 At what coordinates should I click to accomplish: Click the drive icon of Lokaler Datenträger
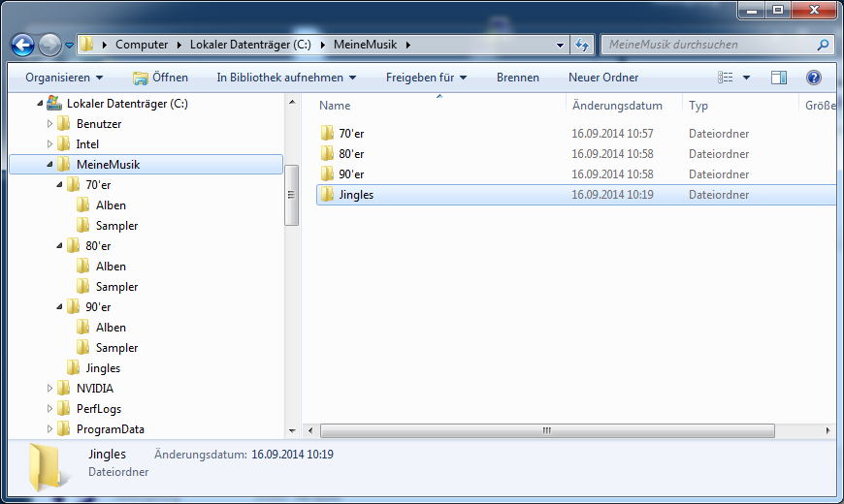tap(53, 103)
